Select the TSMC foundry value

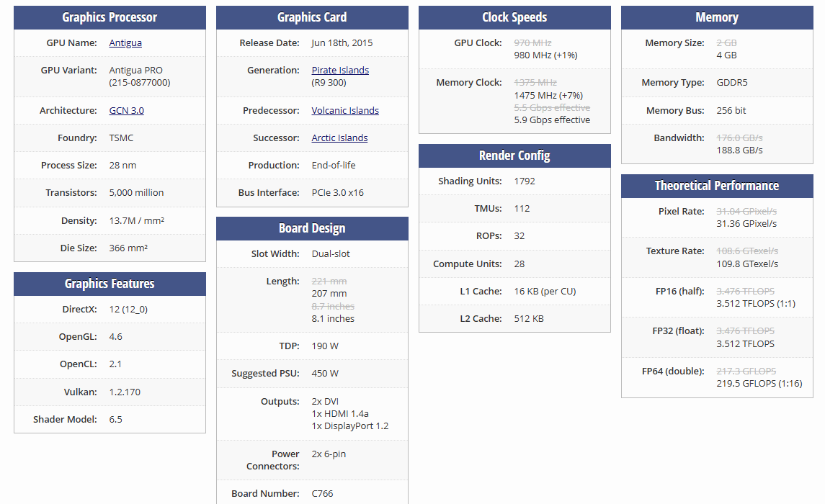[x=121, y=138]
